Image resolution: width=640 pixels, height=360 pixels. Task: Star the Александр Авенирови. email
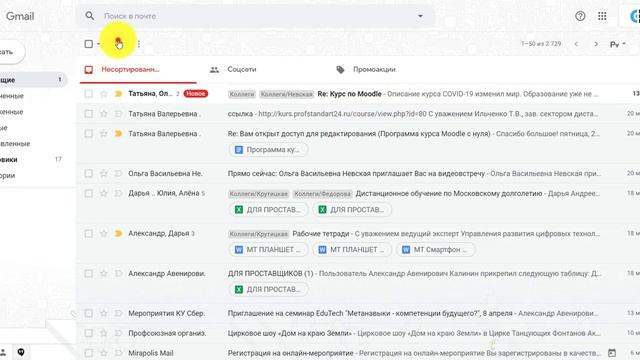[104, 273]
